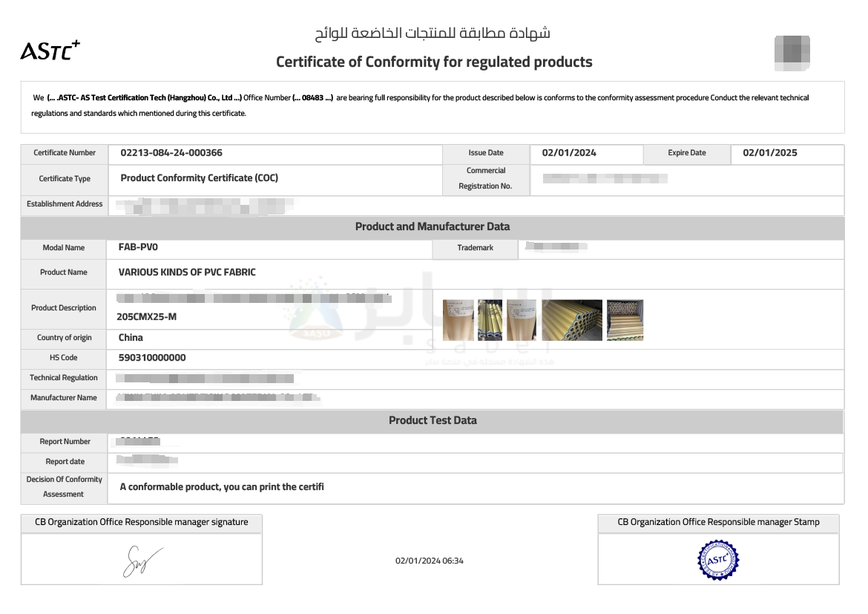Select certificate number 02213-084-24-000366

(171, 153)
